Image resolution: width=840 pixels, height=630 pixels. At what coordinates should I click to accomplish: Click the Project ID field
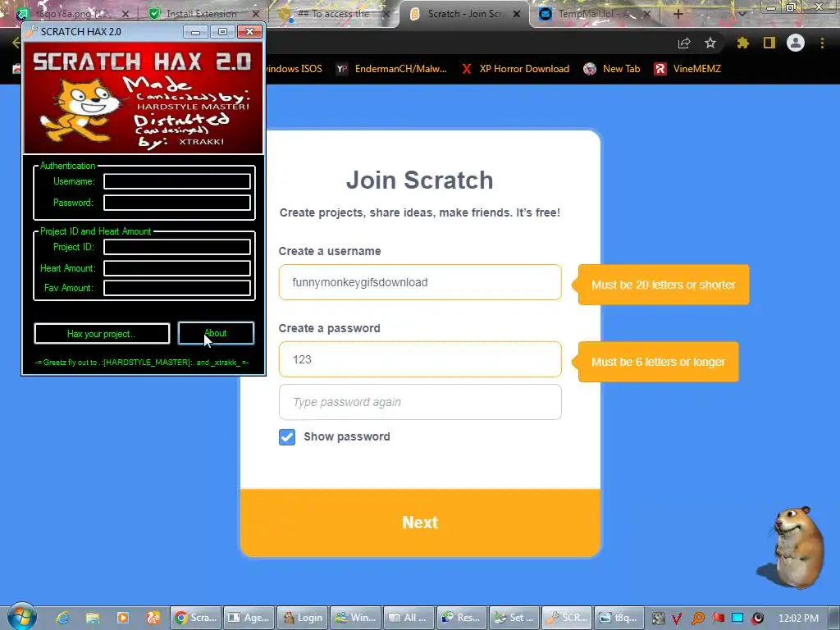pos(177,247)
